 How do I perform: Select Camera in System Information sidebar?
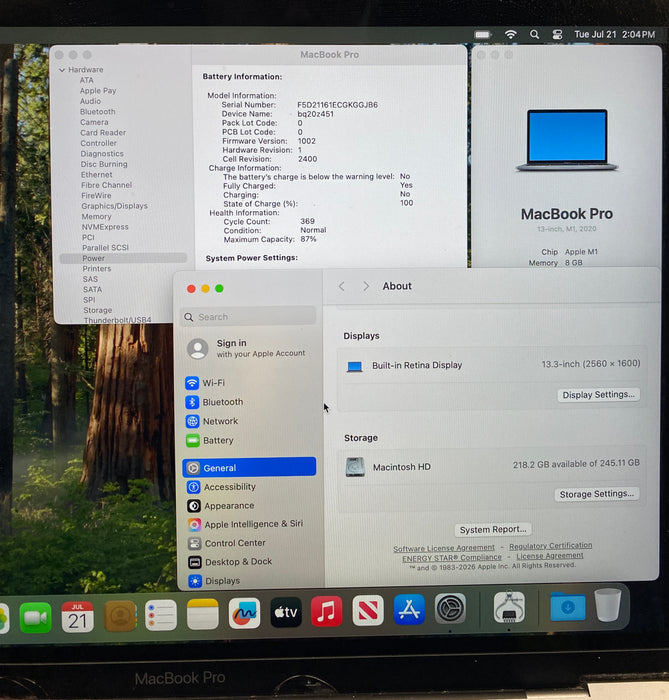[x=94, y=122]
